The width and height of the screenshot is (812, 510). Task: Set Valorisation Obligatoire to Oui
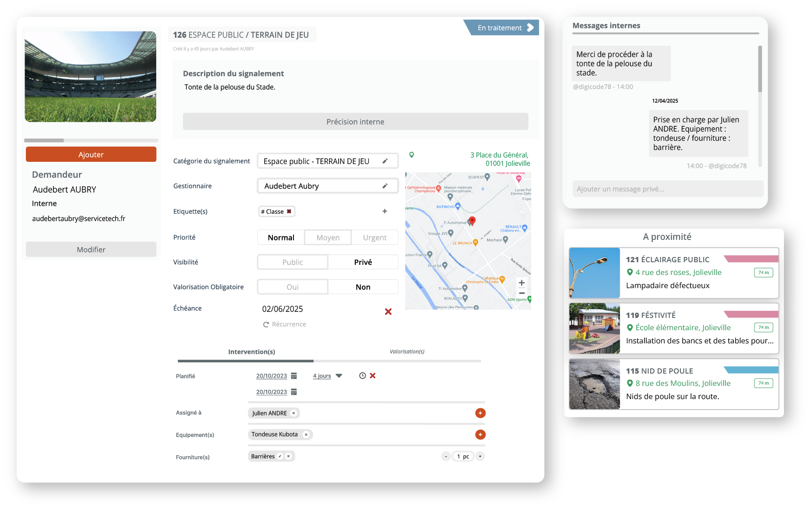(x=293, y=287)
